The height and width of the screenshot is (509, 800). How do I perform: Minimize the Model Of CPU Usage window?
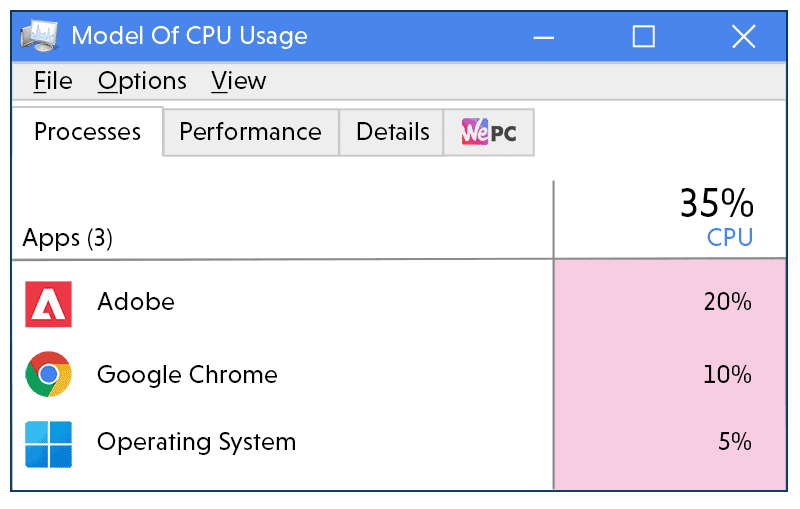(x=544, y=37)
